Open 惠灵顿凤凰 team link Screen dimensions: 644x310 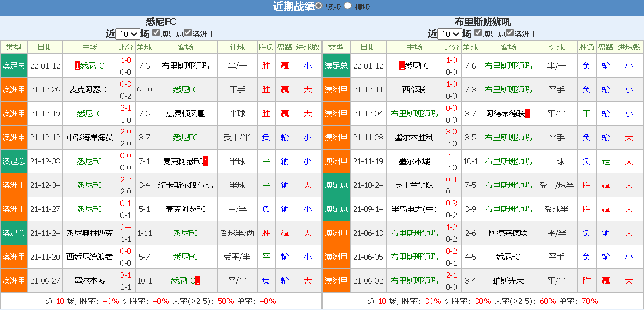point(185,114)
